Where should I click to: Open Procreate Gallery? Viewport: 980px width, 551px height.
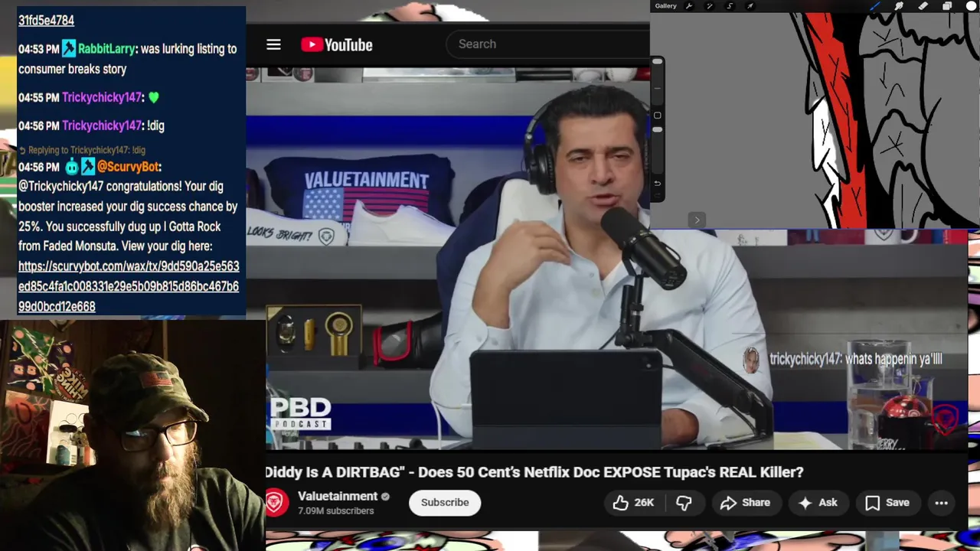[665, 6]
